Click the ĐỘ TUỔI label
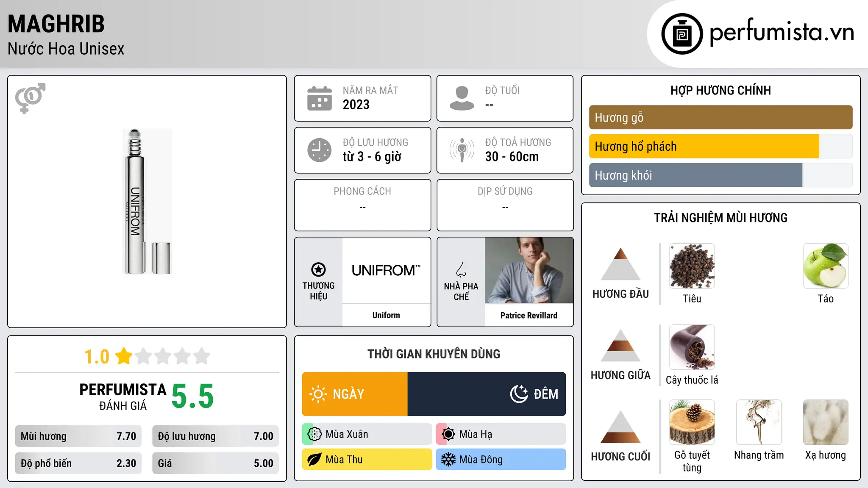 (502, 90)
